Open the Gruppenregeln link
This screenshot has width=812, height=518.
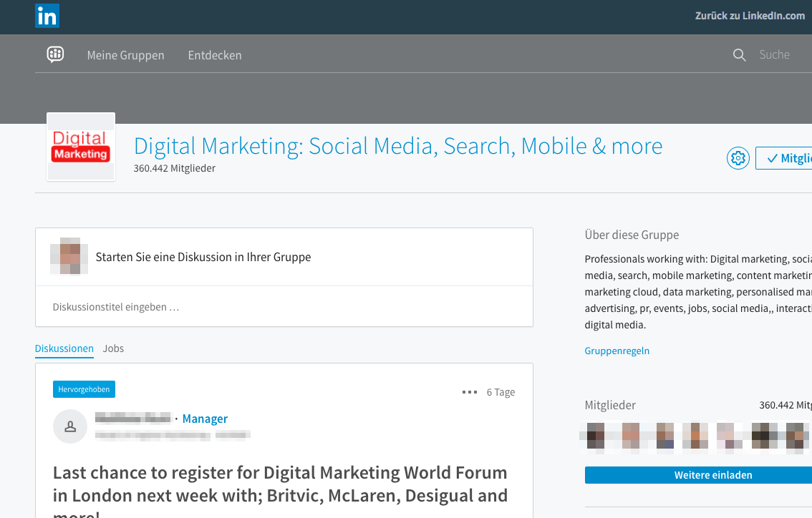pyautogui.click(x=617, y=351)
